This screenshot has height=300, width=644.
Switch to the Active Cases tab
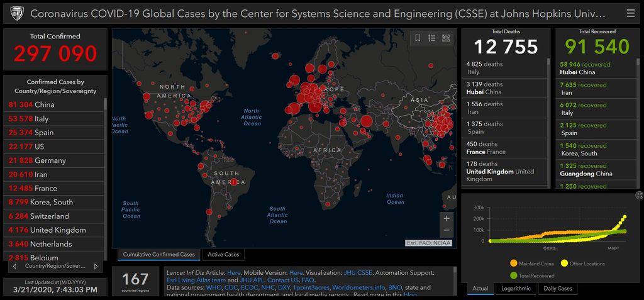point(223,255)
